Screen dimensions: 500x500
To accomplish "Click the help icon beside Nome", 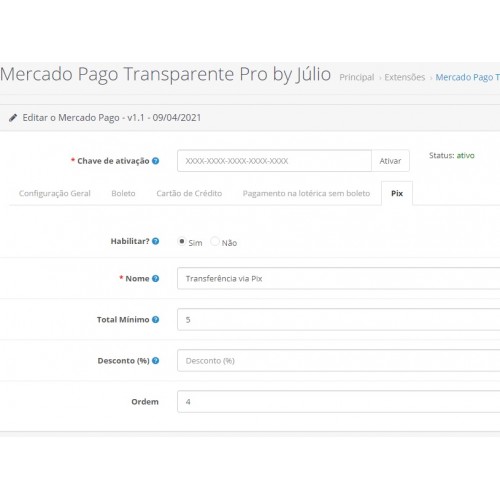I will pos(155,279).
